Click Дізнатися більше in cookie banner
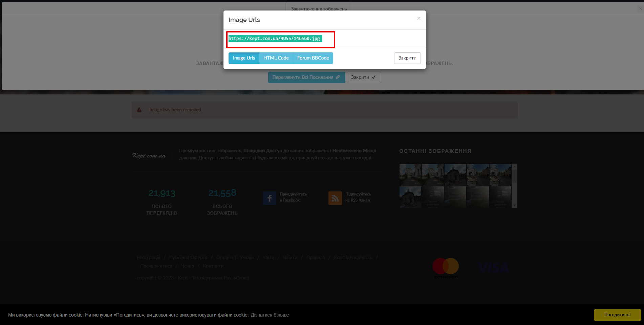The image size is (644, 325). [x=270, y=315]
